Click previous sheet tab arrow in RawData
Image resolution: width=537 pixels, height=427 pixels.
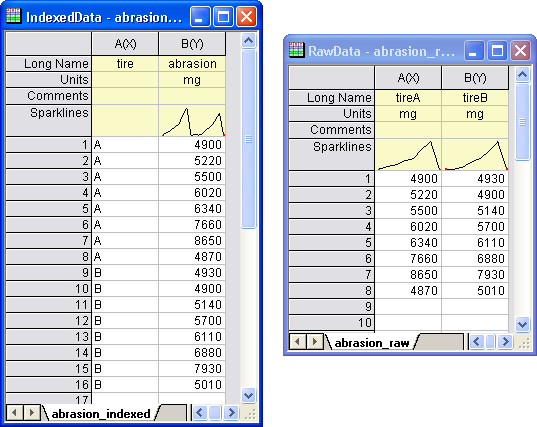(x=298, y=341)
